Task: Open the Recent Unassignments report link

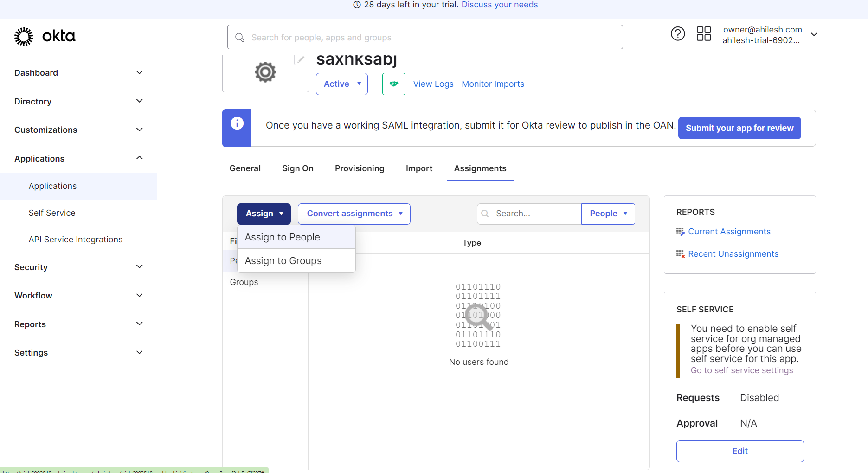Action: [733, 254]
